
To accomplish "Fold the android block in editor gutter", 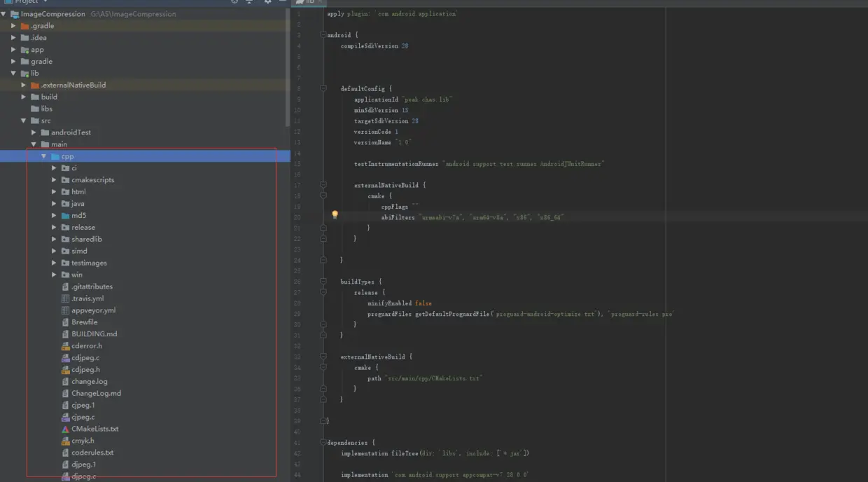I will click(324, 35).
